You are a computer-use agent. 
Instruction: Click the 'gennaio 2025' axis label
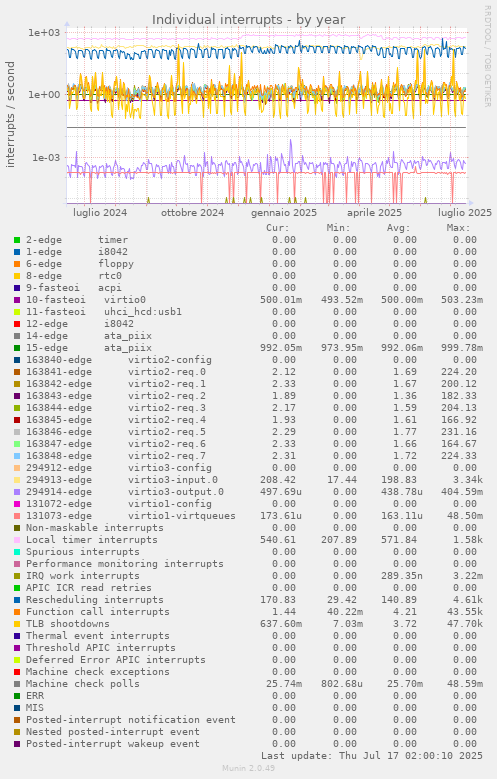284,213
